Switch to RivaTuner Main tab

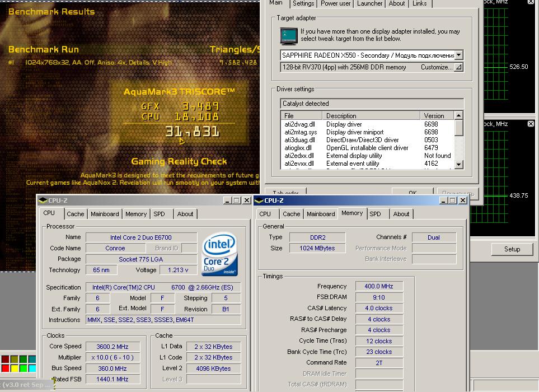276,3
